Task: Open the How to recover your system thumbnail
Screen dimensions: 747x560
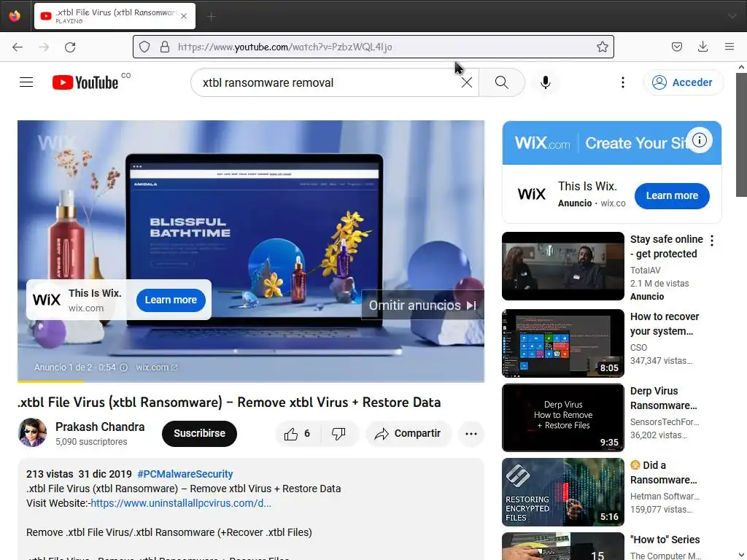Action: click(x=562, y=343)
